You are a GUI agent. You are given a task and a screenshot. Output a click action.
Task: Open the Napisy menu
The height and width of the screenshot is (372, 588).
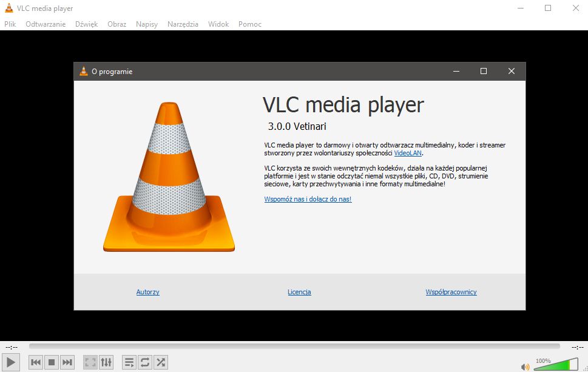147,24
